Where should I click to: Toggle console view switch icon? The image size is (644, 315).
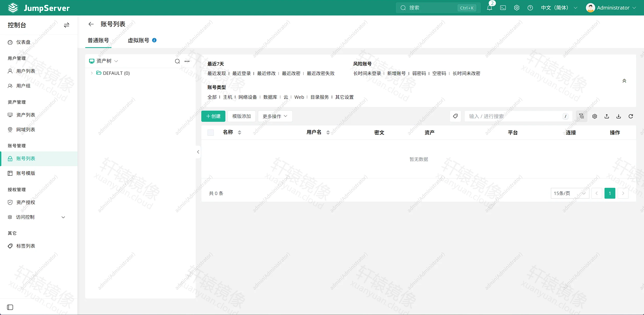[x=67, y=25]
